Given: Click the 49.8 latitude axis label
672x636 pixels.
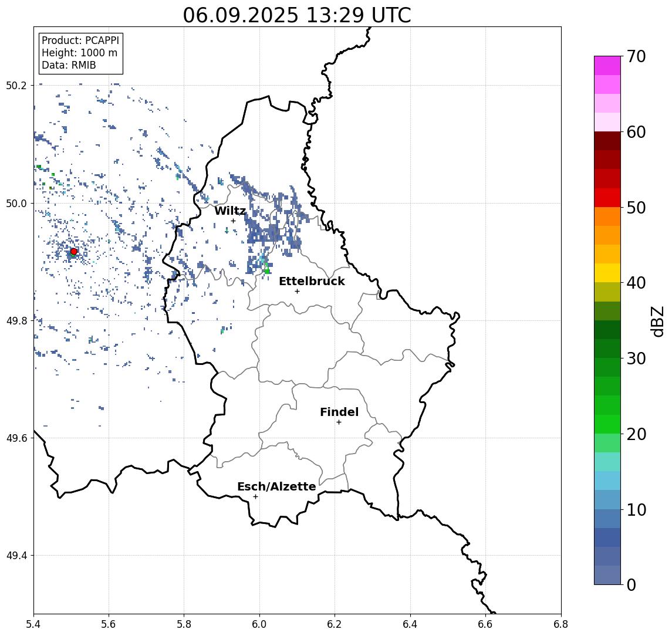Looking at the screenshot, I should coord(16,320).
